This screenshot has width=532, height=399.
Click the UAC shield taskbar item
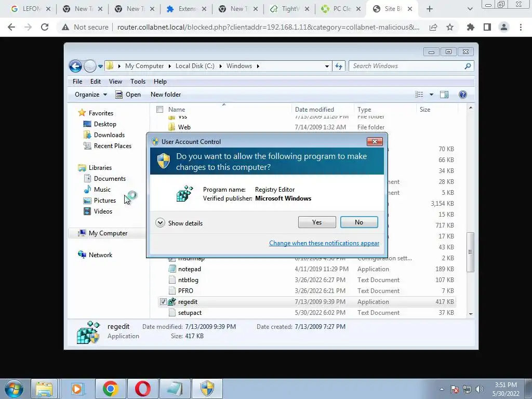(207, 389)
